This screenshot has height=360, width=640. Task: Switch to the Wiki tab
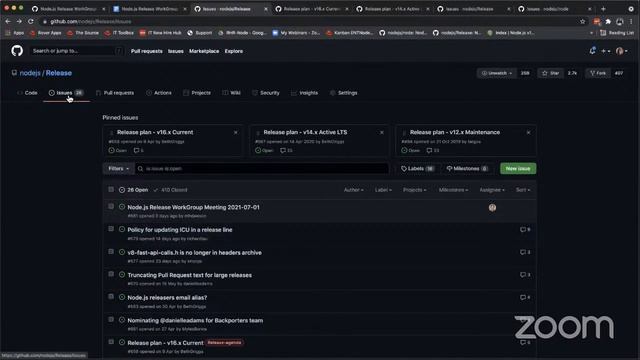[231, 93]
